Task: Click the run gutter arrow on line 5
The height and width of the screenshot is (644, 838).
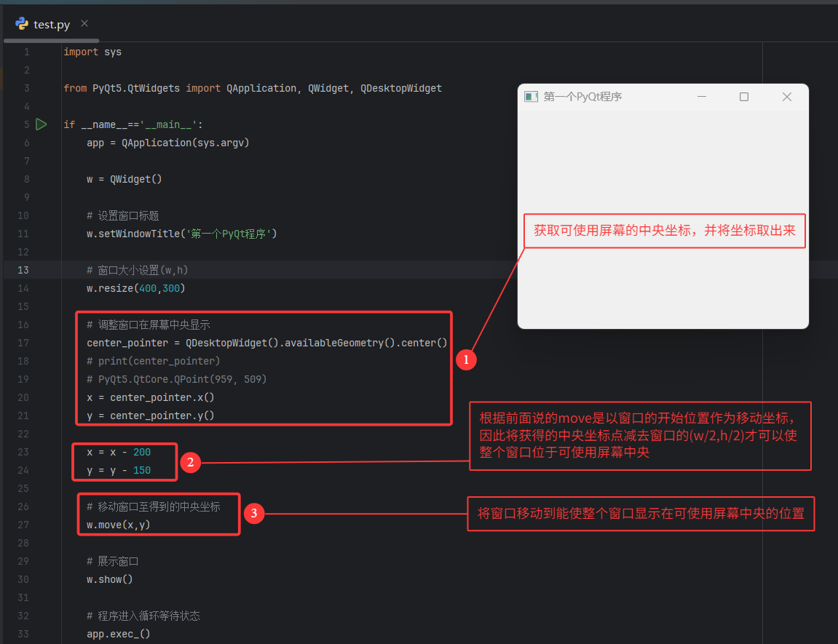Action: click(41, 124)
